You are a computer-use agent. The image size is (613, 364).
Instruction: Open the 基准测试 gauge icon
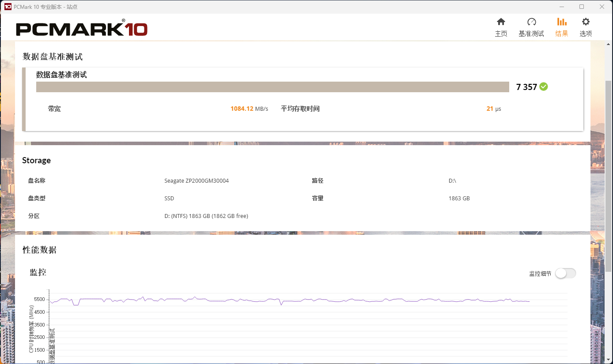(x=531, y=22)
